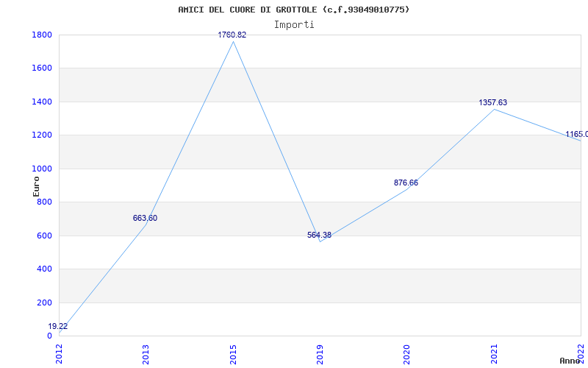Screen dimensions: 588x368
Task: Click the 1400 y-axis tick label
Action: pyautogui.click(x=42, y=102)
